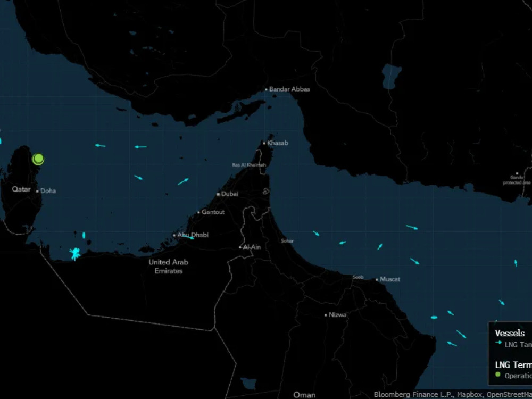This screenshot has height=399, width=532.
Task: Click the green LNG terminal marker in Qatar
Action: pyautogui.click(x=38, y=159)
